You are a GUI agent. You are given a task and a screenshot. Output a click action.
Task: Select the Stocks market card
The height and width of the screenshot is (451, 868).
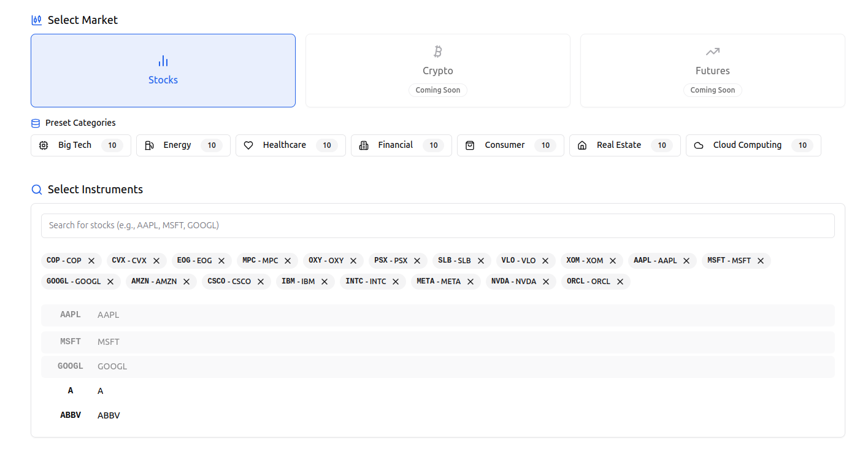163,71
